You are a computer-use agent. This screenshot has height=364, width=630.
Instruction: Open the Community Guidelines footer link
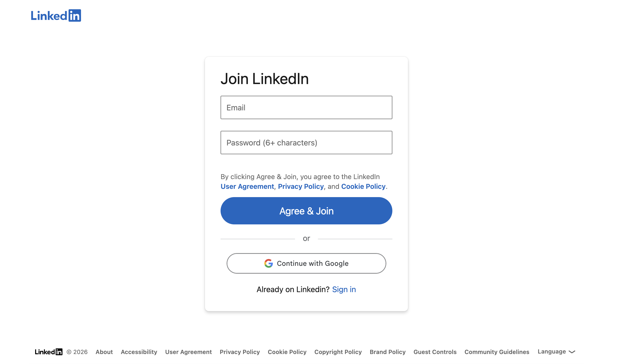[x=497, y=352]
